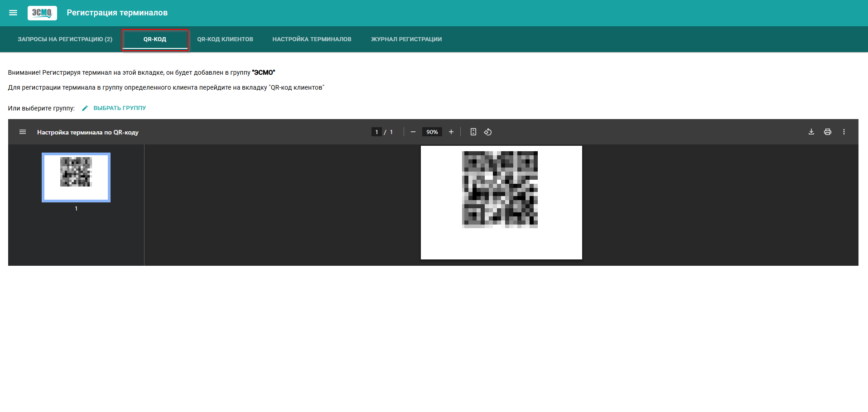Click the "ЭСМО" group name text
The height and width of the screenshot is (412, 868).
click(x=264, y=72)
